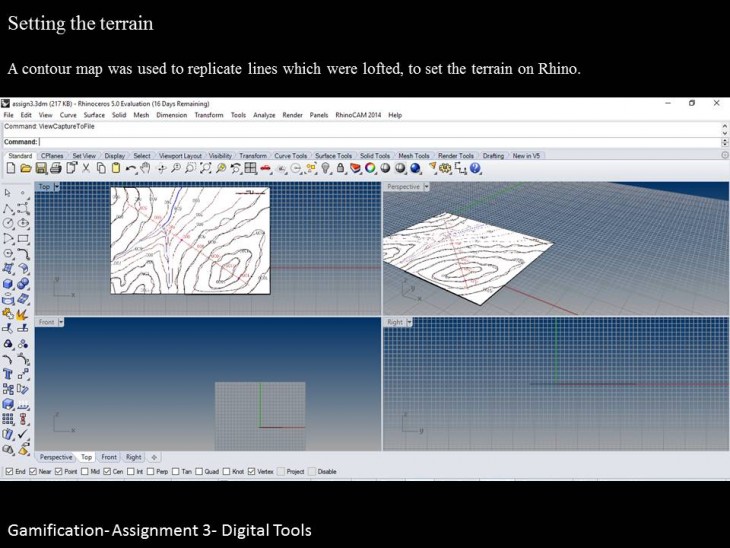This screenshot has width=730, height=548.
Task: Open the Top viewport title dropdown
Action: [57, 187]
